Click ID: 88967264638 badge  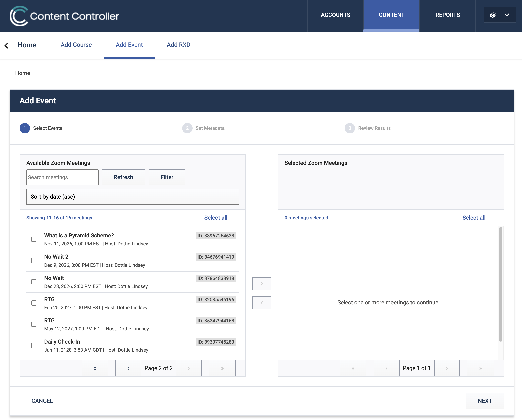(x=216, y=236)
